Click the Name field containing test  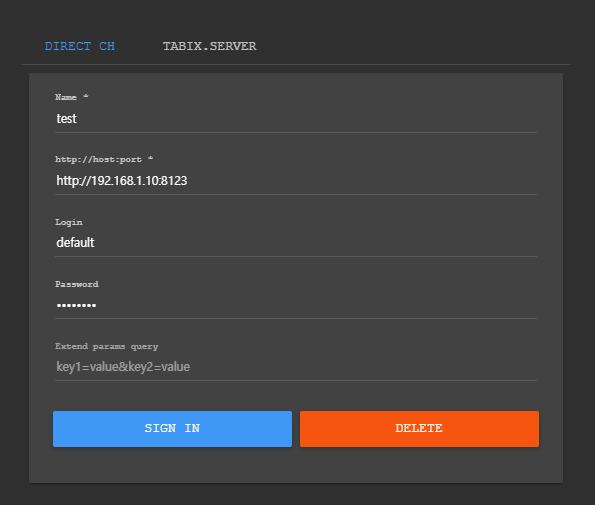click(x=296, y=119)
